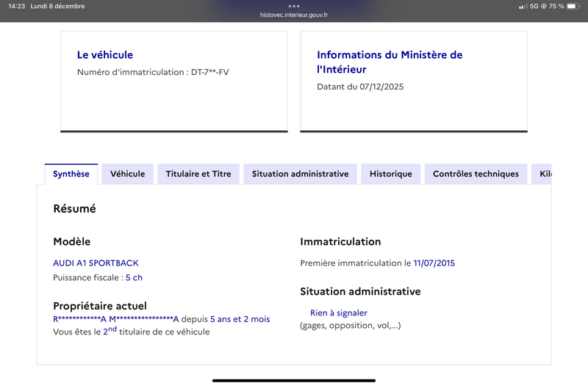Viewport: 588px width, 386px height.
Task: Tap the home indicator bar at bottom
Action: pyautogui.click(x=294, y=380)
